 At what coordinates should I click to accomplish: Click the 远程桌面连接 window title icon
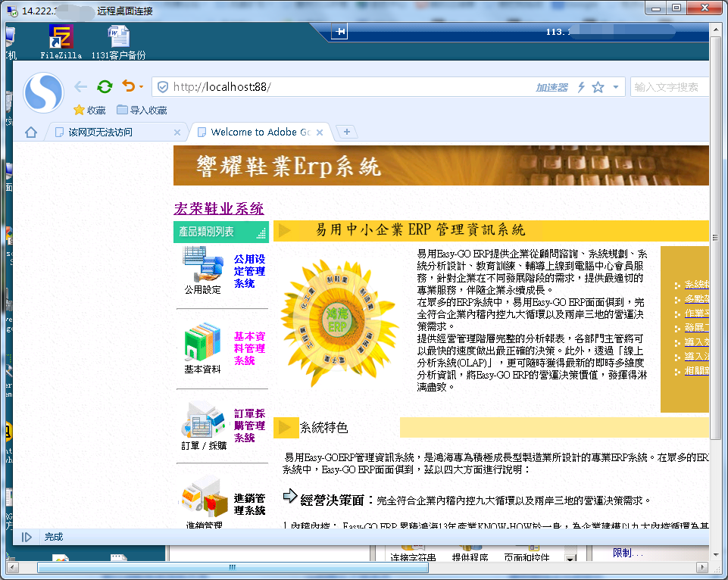pyautogui.click(x=12, y=11)
